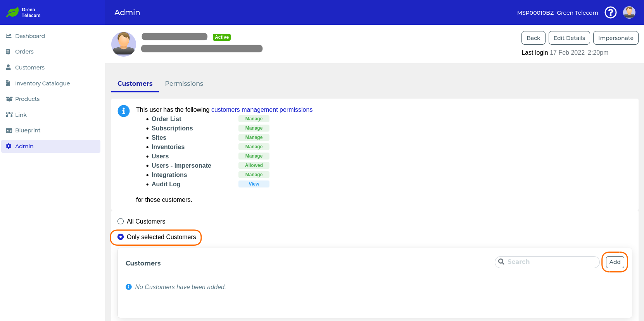Click into the customers Search field

coord(547,262)
